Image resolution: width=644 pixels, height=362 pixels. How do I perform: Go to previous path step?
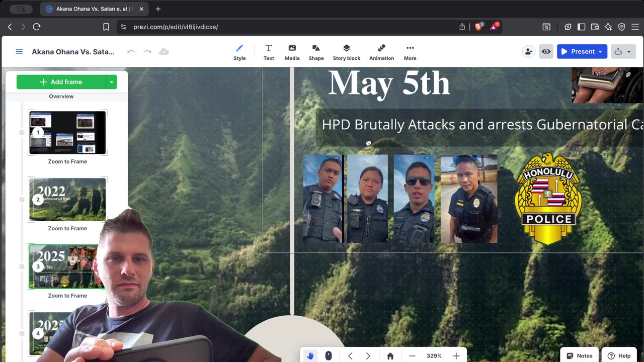pos(350,356)
